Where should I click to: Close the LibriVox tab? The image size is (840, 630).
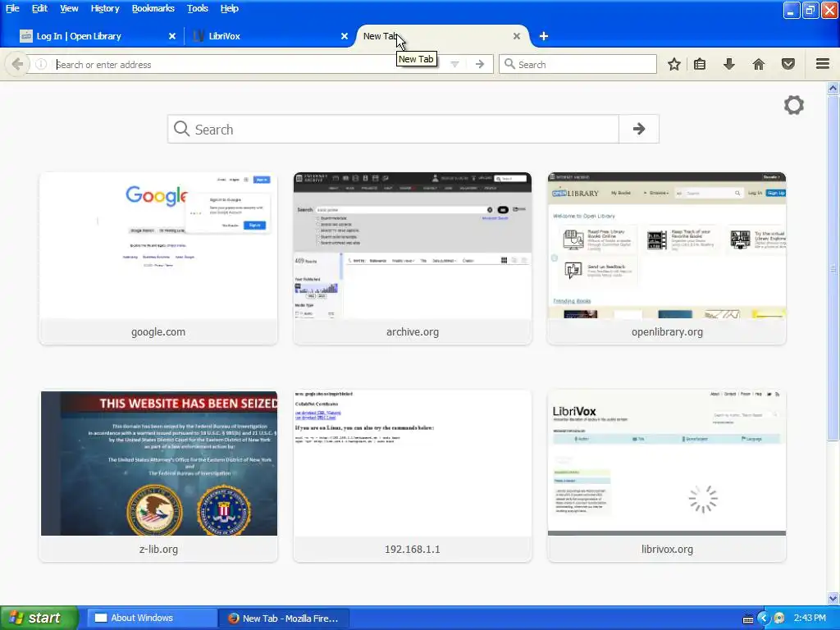point(345,36)
